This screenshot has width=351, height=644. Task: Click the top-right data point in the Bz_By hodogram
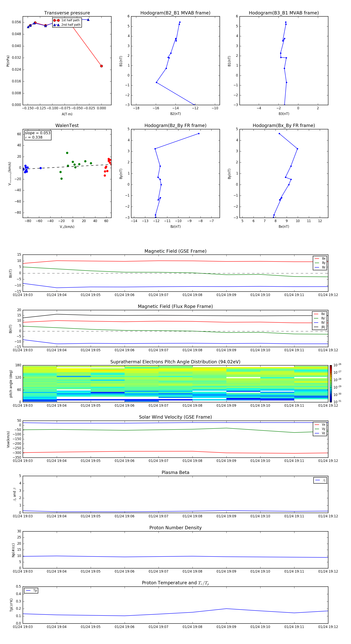[199, 133]
